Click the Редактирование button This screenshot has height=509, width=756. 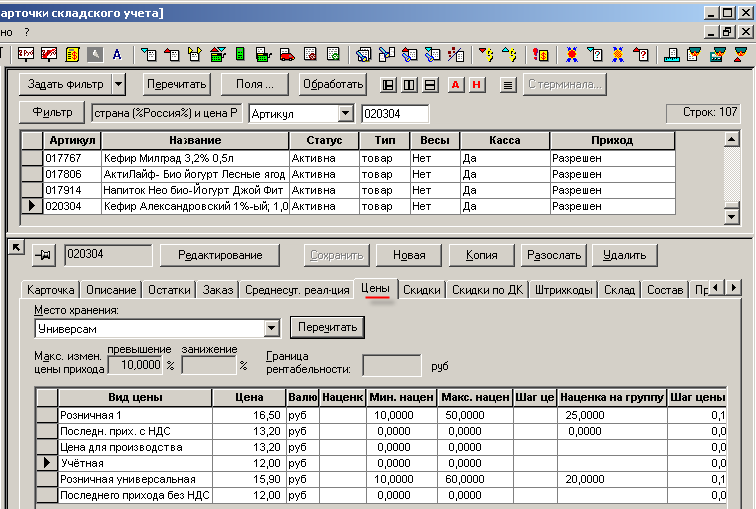pyautogui.click(x=220, y=255)
